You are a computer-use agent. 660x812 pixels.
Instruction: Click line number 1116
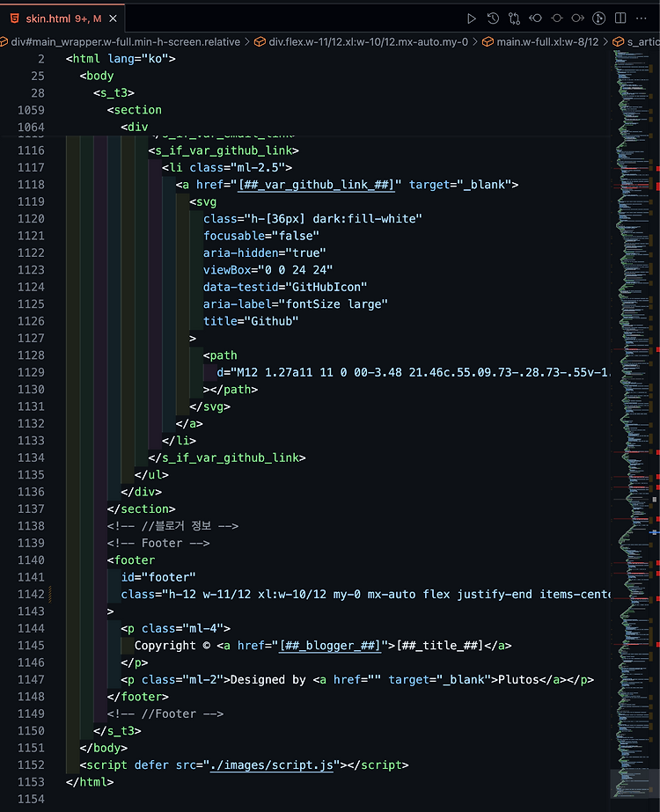click(31, 150)
